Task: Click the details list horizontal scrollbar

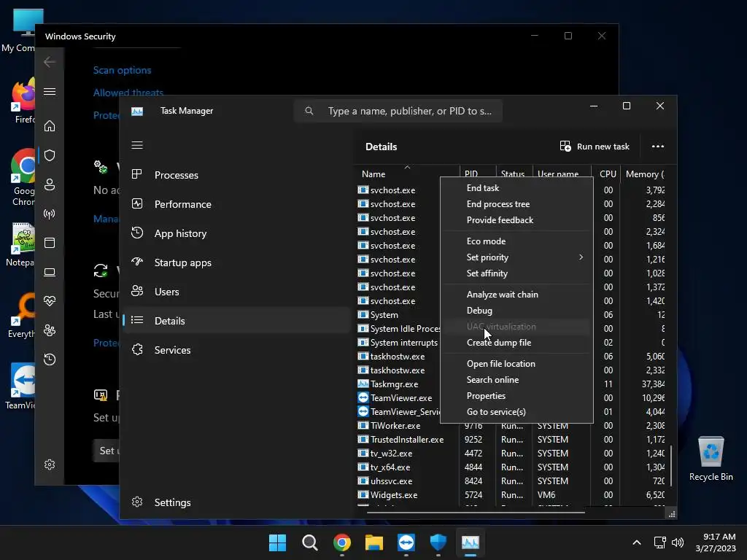Action: pyautogui.click(x=476, y=513)
